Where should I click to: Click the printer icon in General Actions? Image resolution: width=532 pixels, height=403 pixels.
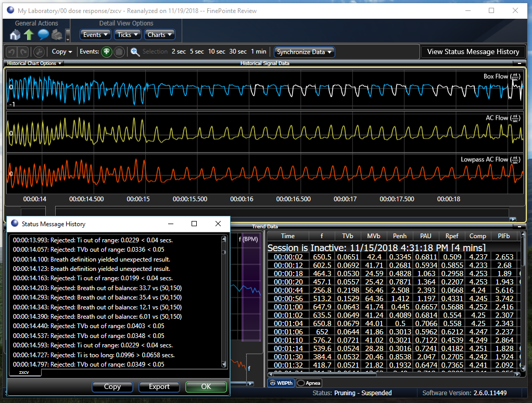click(57, 35)
